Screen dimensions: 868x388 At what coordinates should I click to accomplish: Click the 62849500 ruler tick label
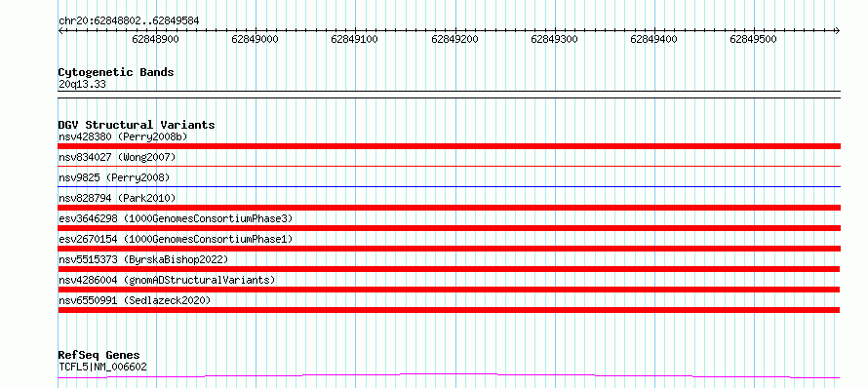coord(754,39)
